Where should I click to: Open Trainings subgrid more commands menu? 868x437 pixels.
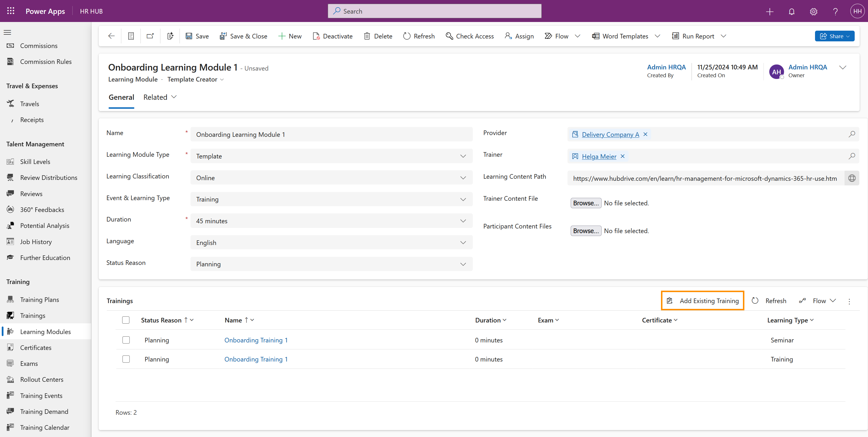[x=849, y=301]
